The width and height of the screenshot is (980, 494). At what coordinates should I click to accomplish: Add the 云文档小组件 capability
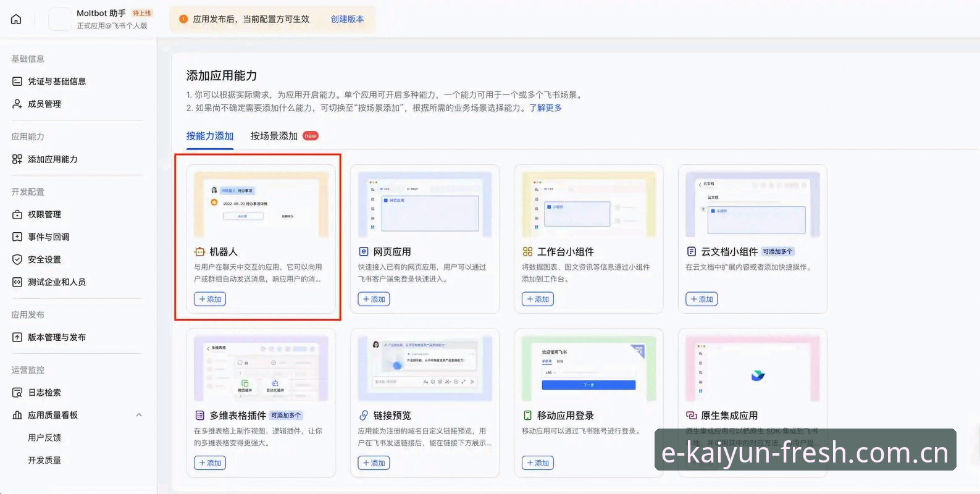coord(701,299)
